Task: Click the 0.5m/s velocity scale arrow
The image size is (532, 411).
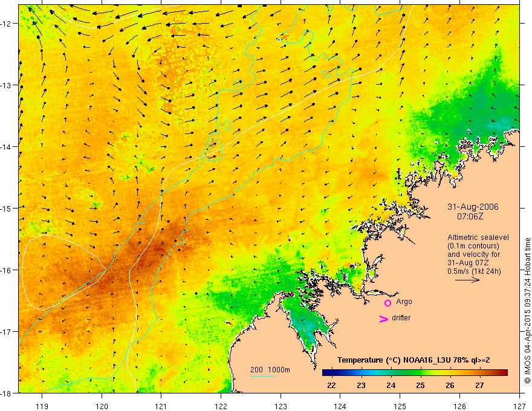Action: click(467, 280)
